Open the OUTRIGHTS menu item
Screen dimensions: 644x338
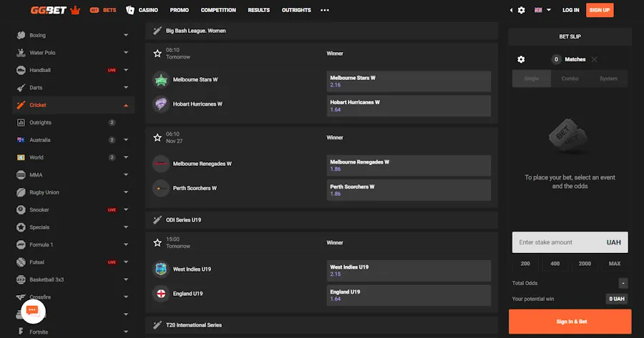point(296,10)
